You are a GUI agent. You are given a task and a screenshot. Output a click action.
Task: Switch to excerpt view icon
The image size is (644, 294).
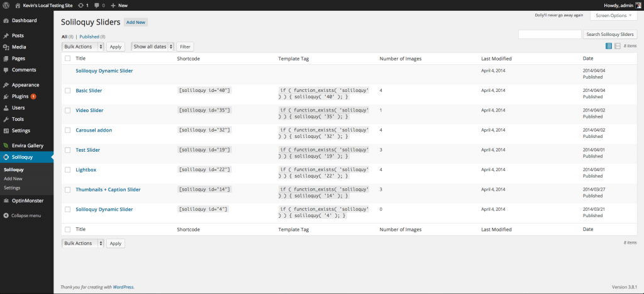click(x=617, y=46)
